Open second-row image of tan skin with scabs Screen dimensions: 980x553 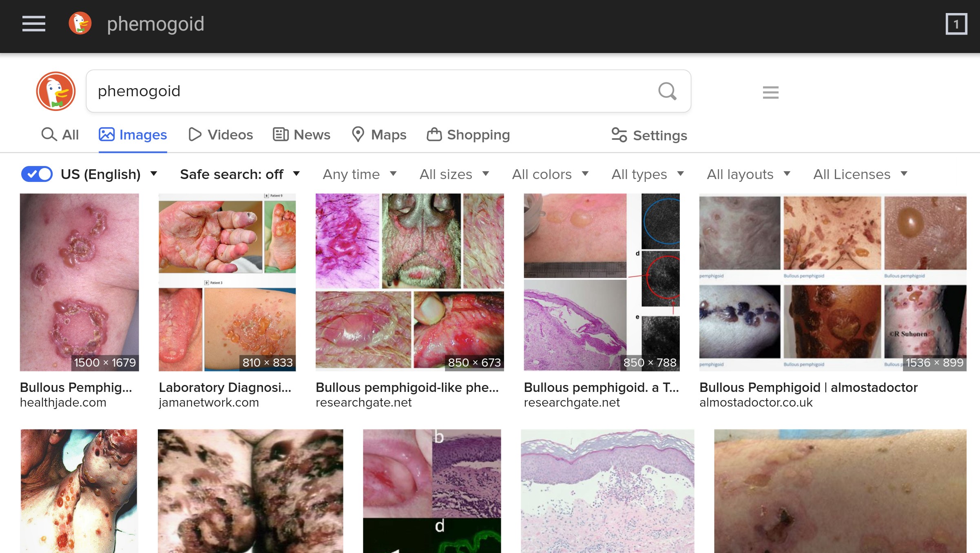(840, 491)
